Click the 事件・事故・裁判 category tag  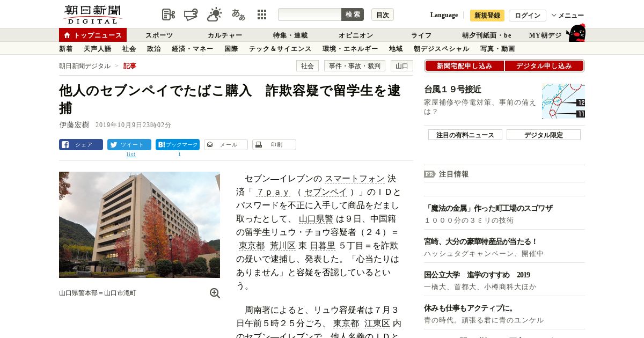pyautogui.click(x=355, y=66)
